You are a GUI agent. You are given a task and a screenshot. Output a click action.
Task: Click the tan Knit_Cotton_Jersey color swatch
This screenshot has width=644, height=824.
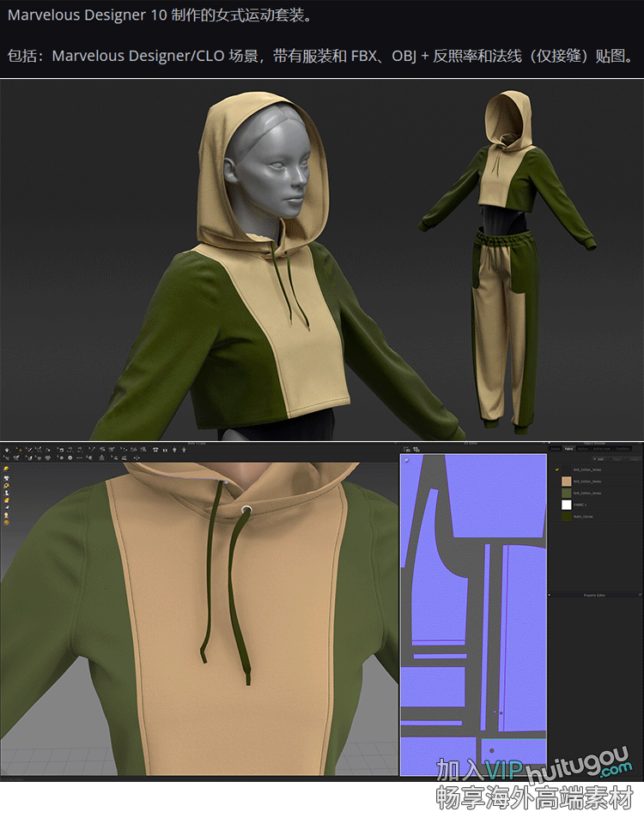566,482
